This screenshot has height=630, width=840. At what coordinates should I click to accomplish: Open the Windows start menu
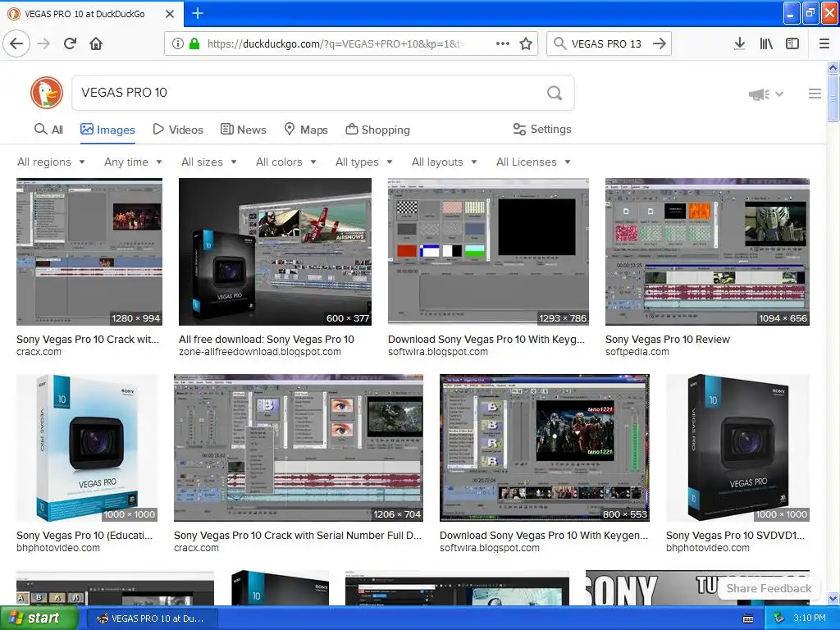pos(39,619)
